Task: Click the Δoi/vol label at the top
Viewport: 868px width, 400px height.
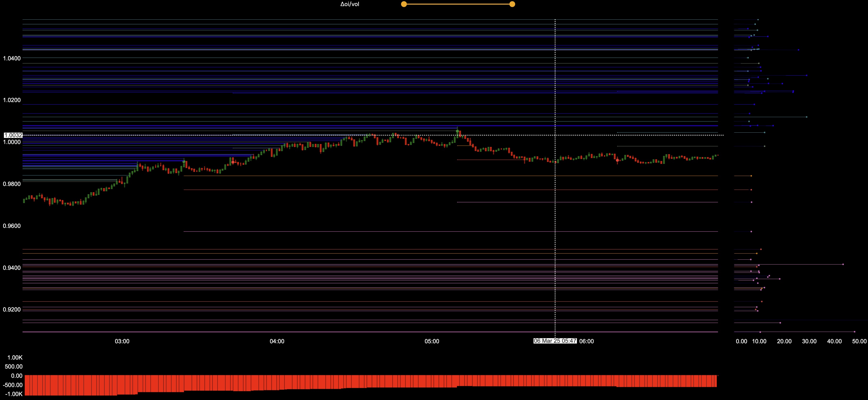Action: coord(349,4)
